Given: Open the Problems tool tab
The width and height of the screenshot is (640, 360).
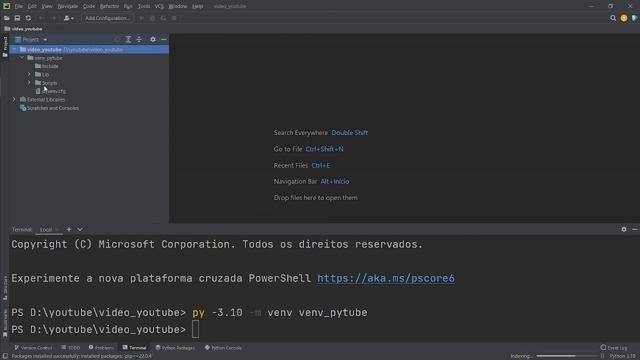Looking at the screenshot, I should (101, 348).
